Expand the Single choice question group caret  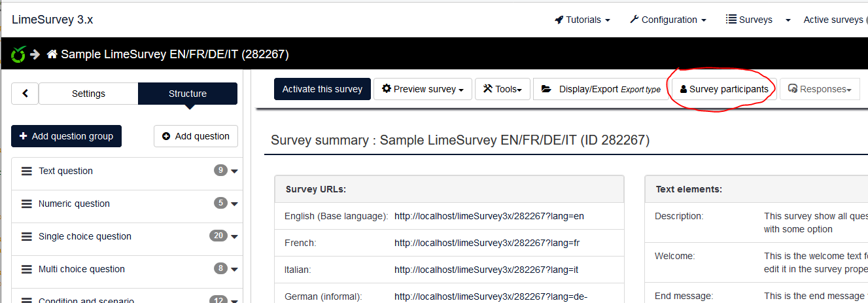pos(235,237)
